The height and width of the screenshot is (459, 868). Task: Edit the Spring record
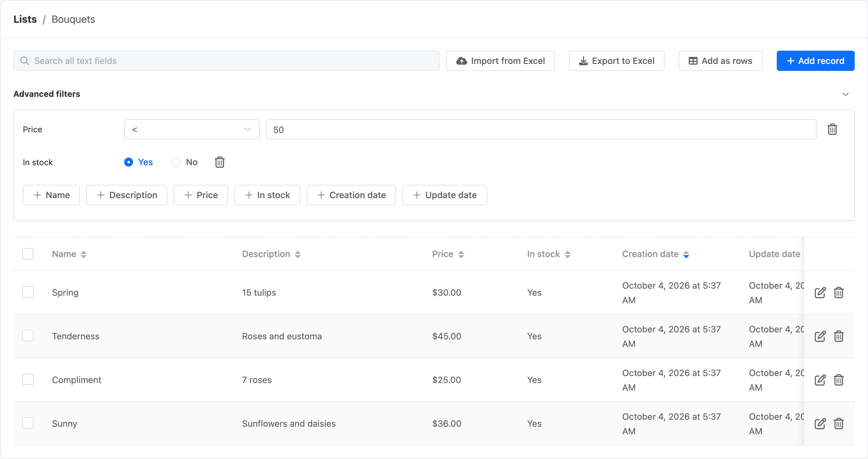(x=820, y=292)
